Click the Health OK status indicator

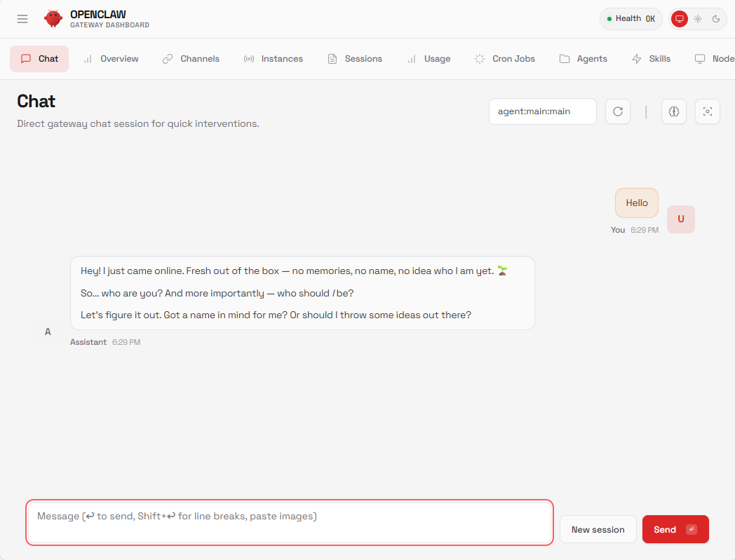coord(631,19)
